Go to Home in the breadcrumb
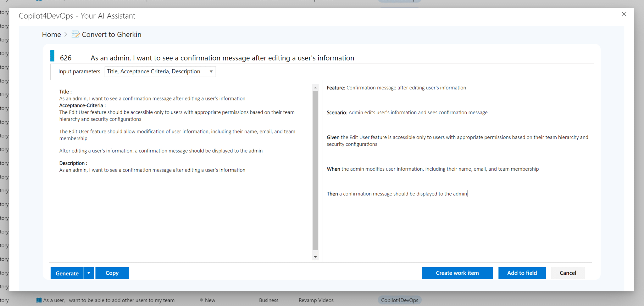Screen dimensions: 644x306 (x=52, y=34)
